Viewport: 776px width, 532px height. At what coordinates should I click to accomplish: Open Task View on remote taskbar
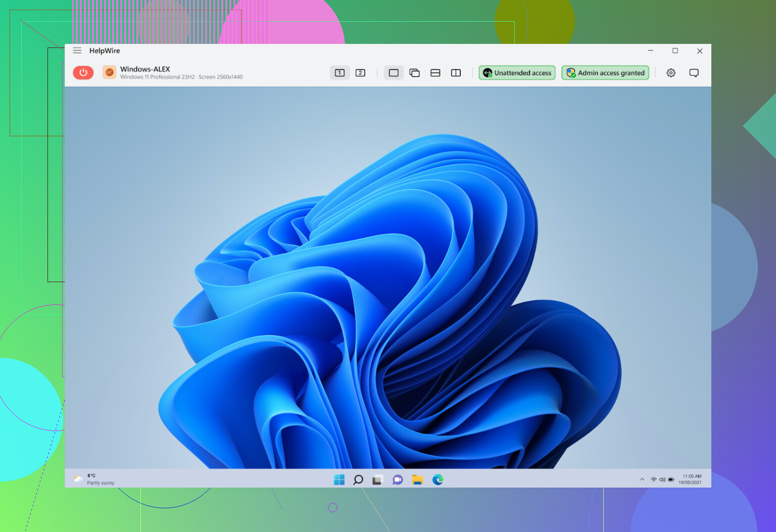[377, 480]
